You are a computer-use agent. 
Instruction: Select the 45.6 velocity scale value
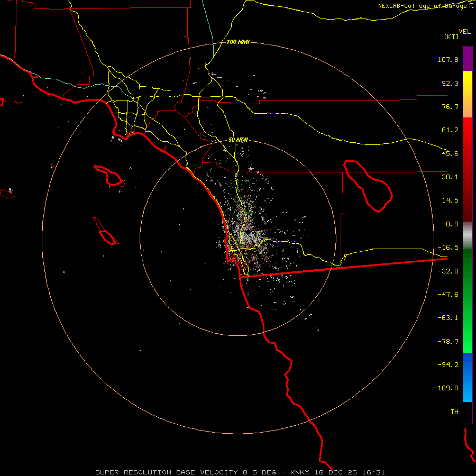[450, 153]
